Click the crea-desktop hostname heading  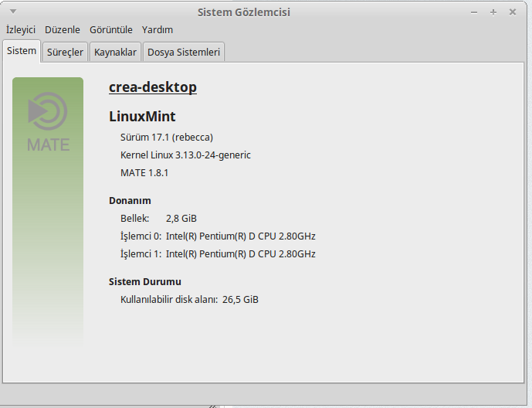[153, 87]
